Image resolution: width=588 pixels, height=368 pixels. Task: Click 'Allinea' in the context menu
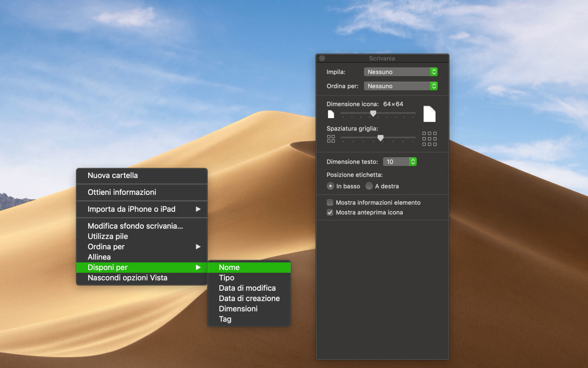click(x=142, y=257)
